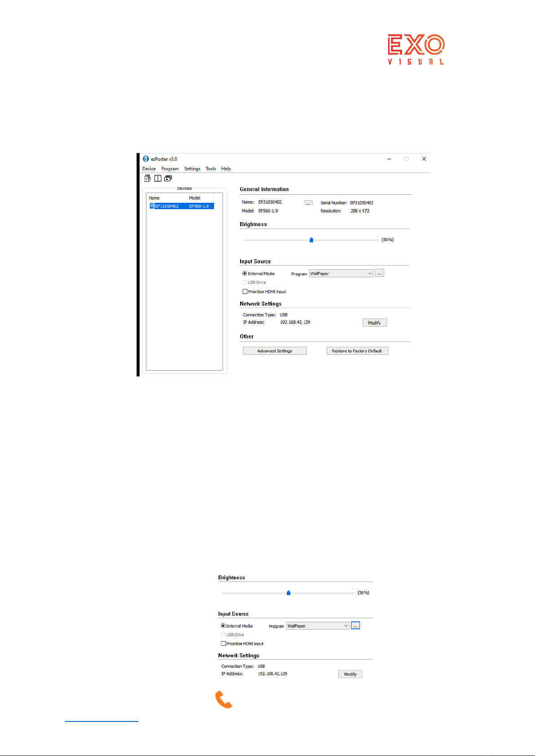
Task: Click the Model column header in Devices list
Action: tap(195, 198)
